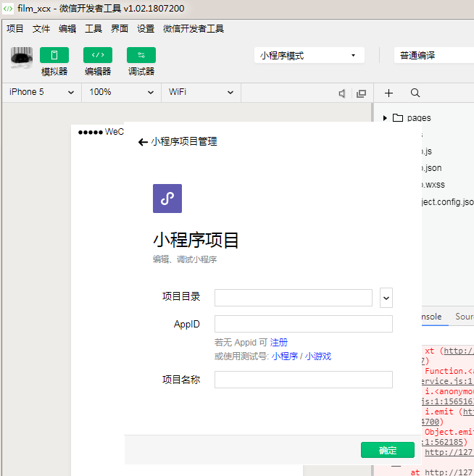Click the green 确定 confirm button
Image resolution: width=474 pixels, height=476 pixels.
(x=388, y=450)
